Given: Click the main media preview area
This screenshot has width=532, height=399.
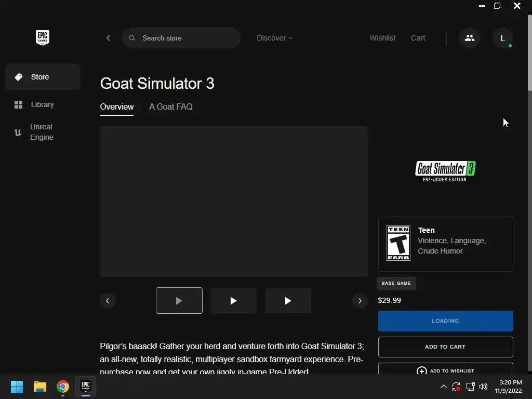Looking at the screenshot, I should pos(234,202).
